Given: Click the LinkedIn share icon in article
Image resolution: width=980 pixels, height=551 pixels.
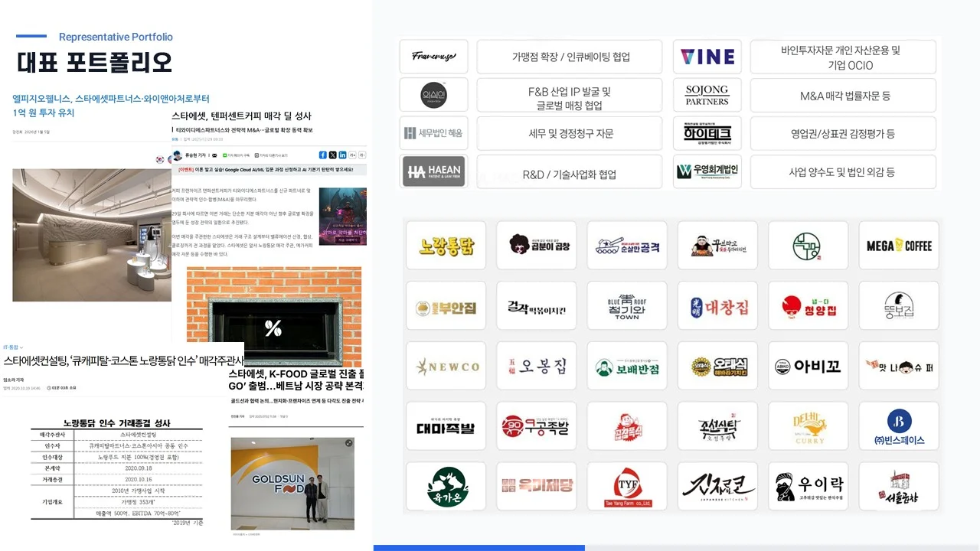Looking at the screenshot, I should tap(342, 155).
